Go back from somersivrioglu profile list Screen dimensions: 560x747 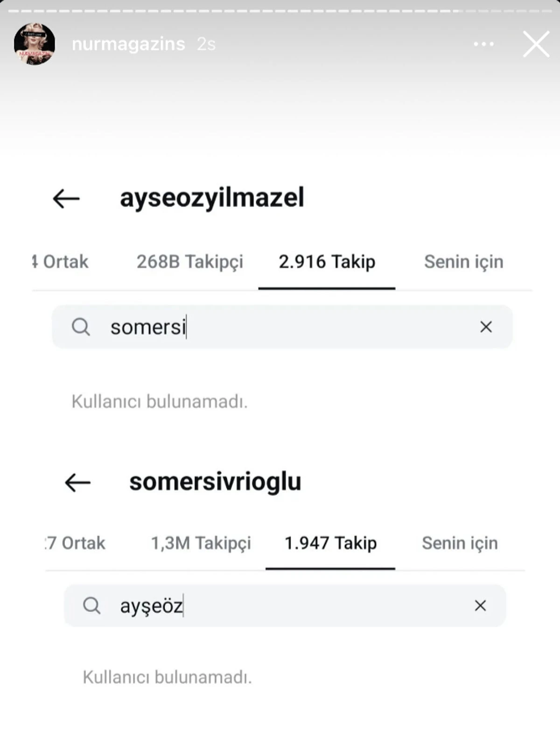77,482
